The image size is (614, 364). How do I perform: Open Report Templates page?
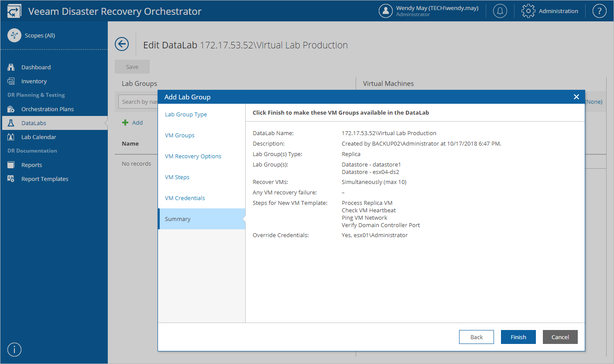click(x=45, y=179)
